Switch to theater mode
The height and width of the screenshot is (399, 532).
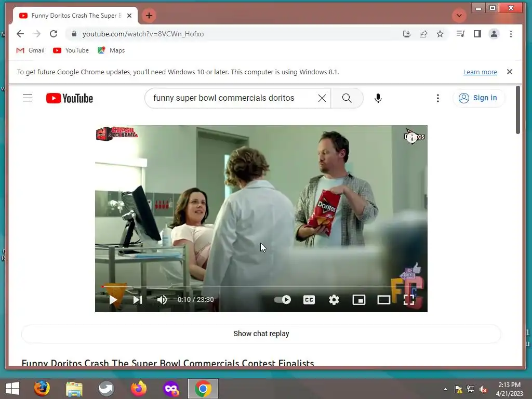point(384,300)
